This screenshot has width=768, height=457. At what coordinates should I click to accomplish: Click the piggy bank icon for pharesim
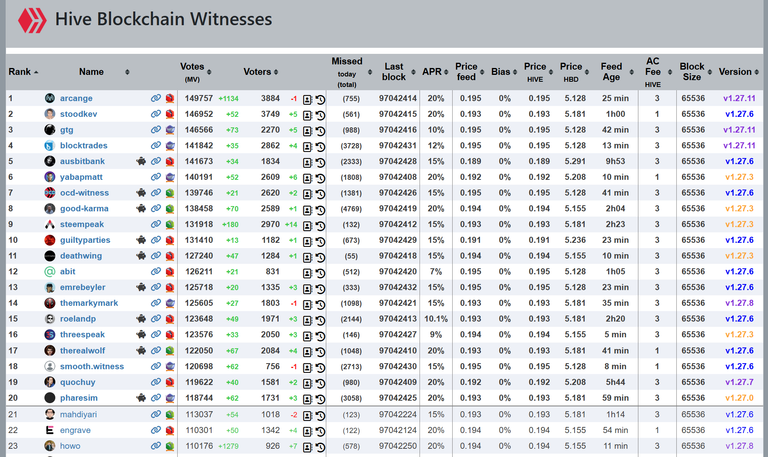141,398
